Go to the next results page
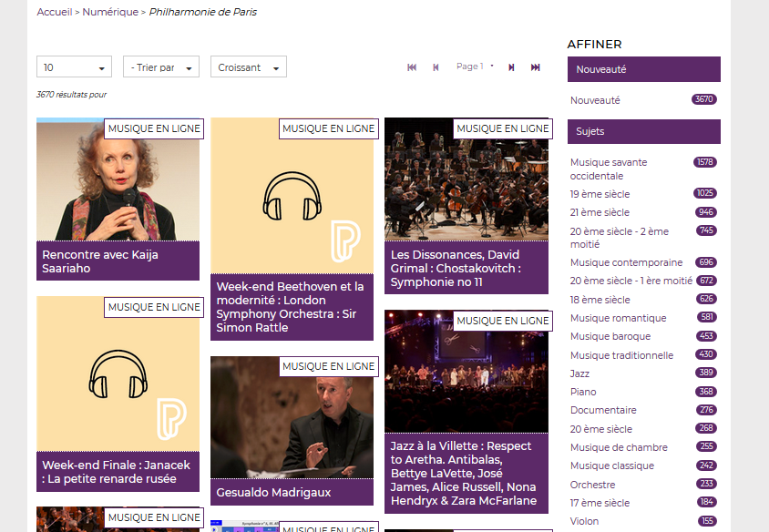769x532 pixels. pyautogui.click(x=511, y=67)
